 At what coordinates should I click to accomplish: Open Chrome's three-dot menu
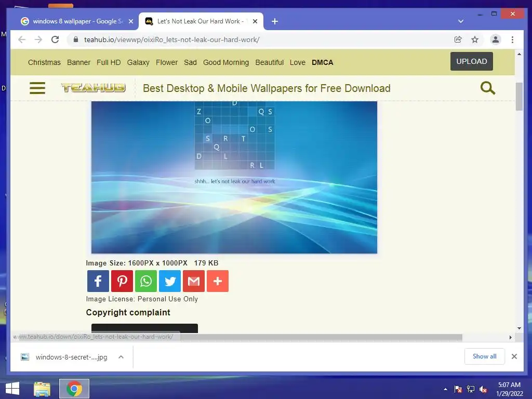[512, 39]
